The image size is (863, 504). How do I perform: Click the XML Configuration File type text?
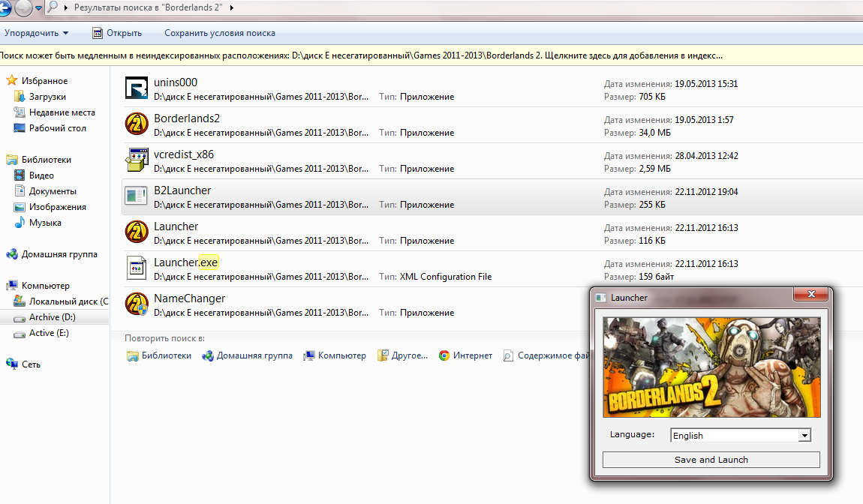(x=446, y=277)
